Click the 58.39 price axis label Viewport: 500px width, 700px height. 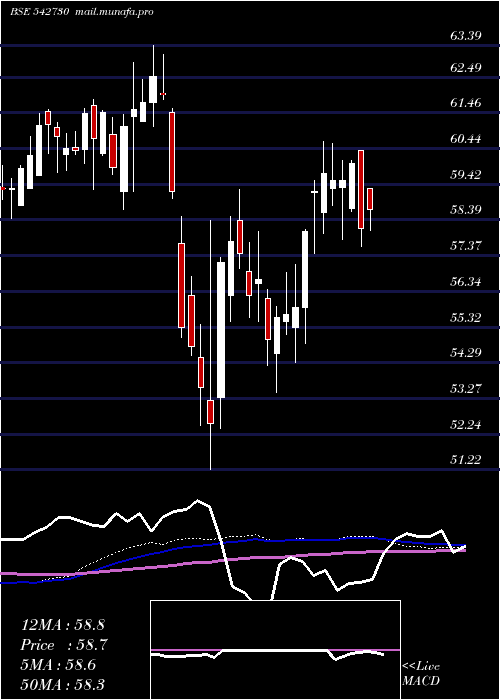[466, 209]
